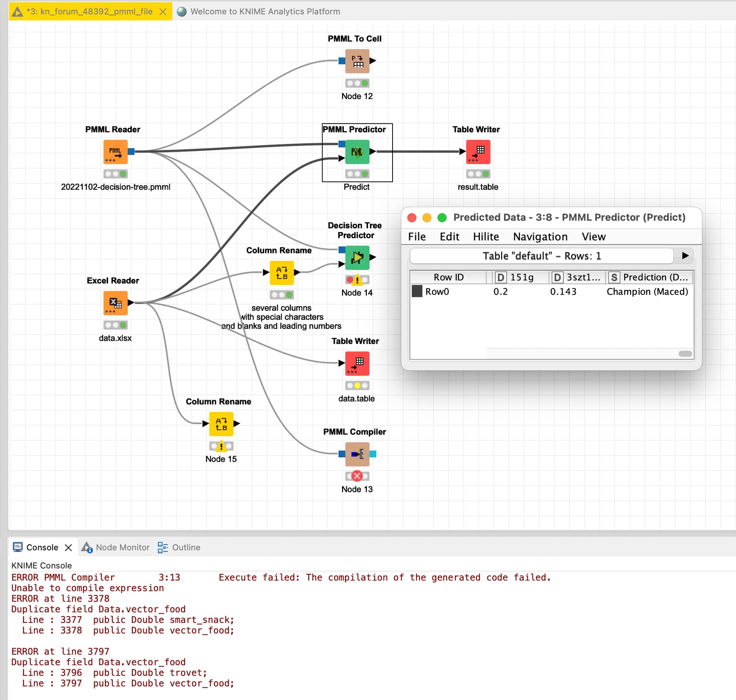Select the Column Rename node above Node 14 text
Image resolution: width=736 pixels, height=700 pixels.
[x=282, y=273]
